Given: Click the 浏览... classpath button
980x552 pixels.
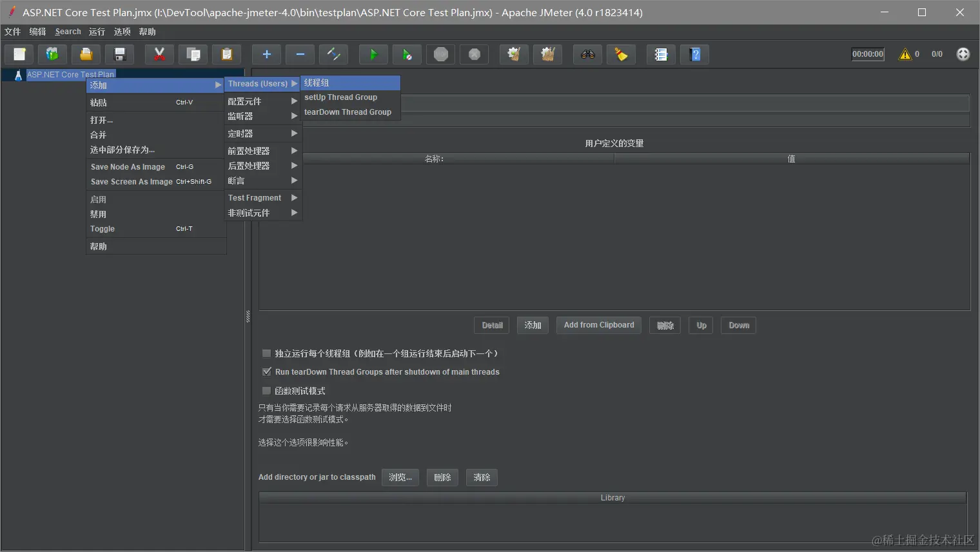Looking at the screenshot, I should (400, 477).
